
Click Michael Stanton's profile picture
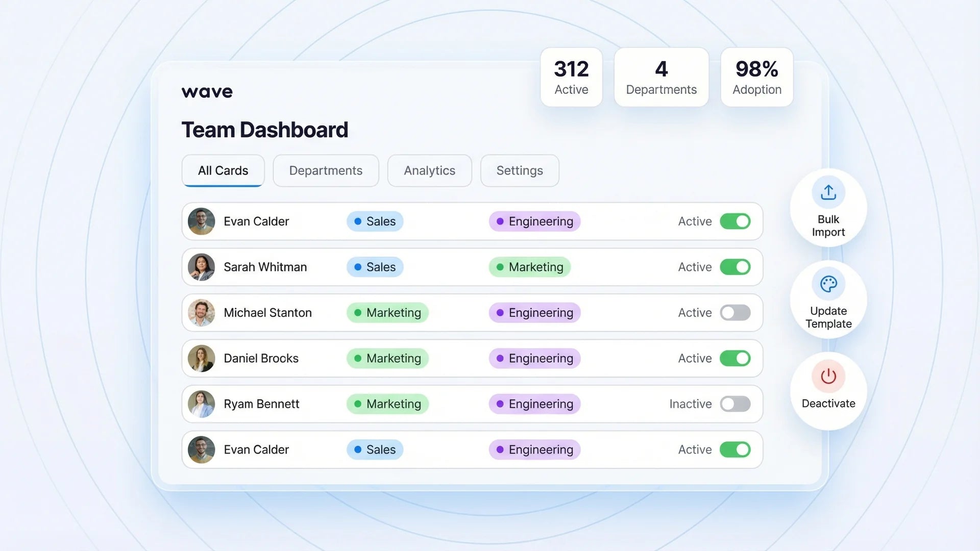pyautogui.click(x=201, y=313)
